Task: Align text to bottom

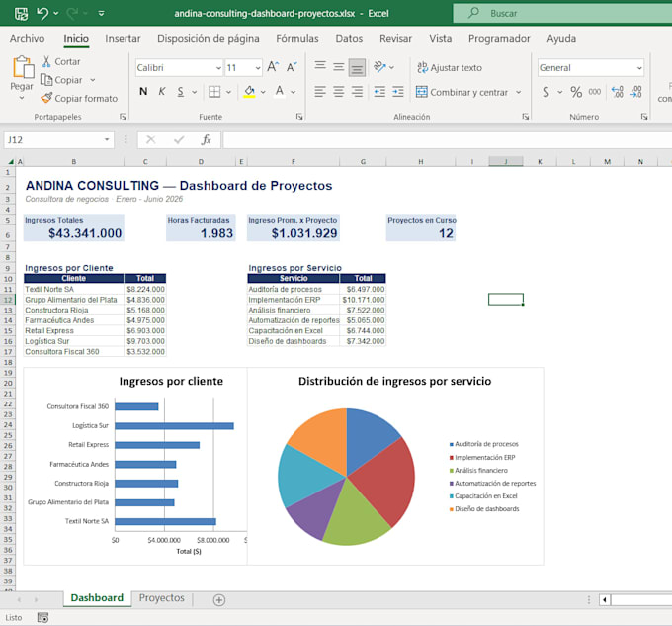Action: click(357, 68)
